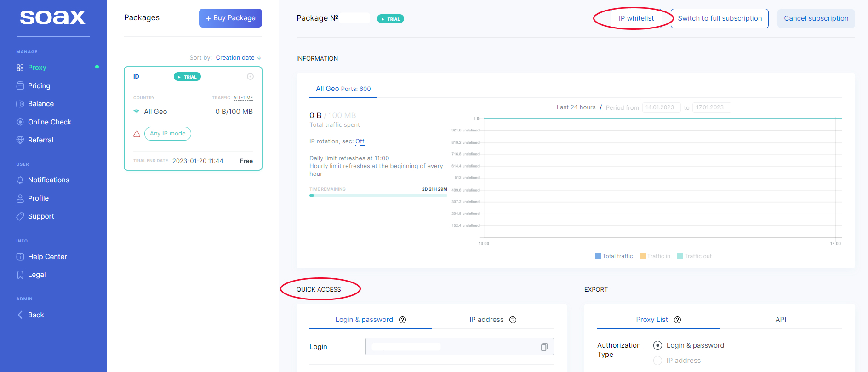This screenshot has height=372, width=868.
Task: Click Buy Package button
Action: 230,18
